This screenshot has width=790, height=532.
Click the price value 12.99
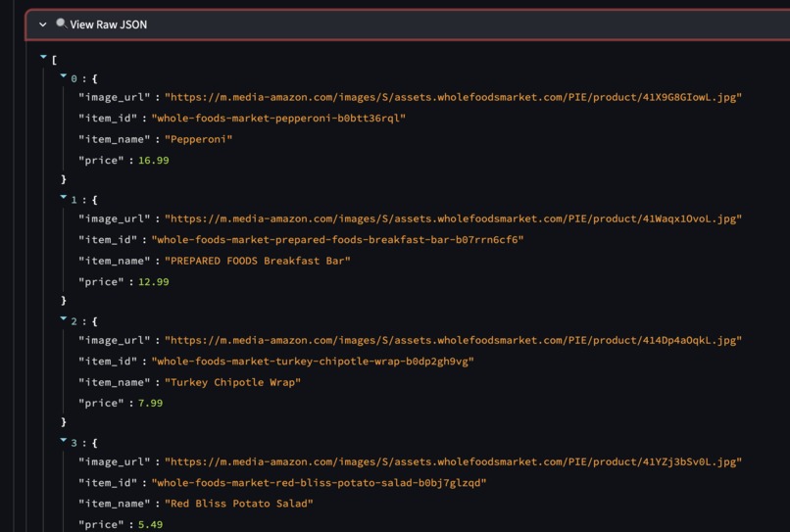(x=154, y=281)
